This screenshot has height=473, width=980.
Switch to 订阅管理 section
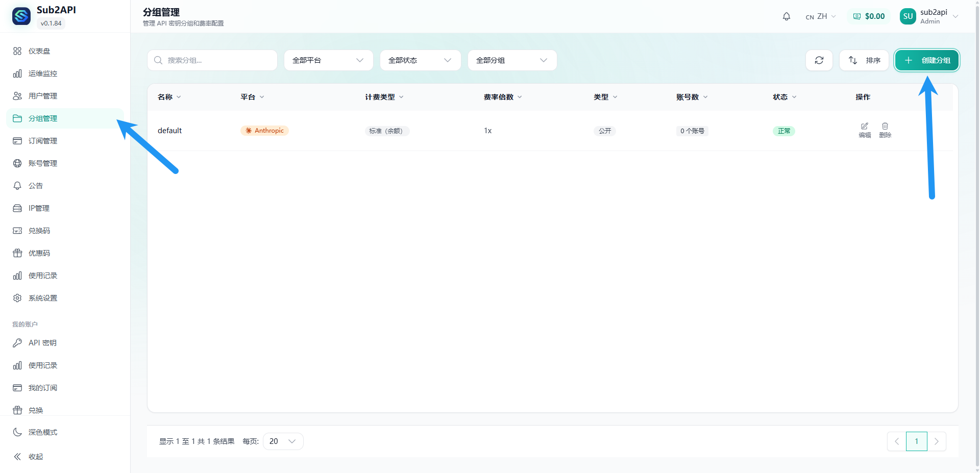(x=42, y=141)
